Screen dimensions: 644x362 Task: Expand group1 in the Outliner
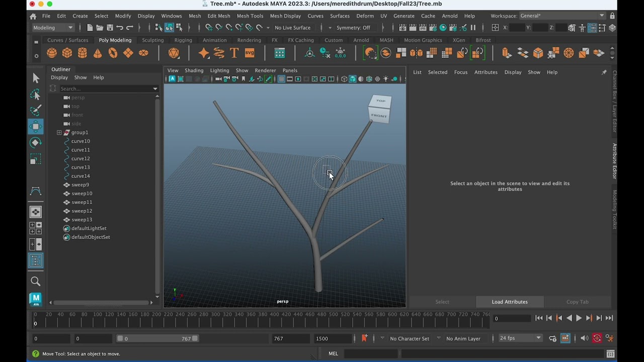[59, 133]
